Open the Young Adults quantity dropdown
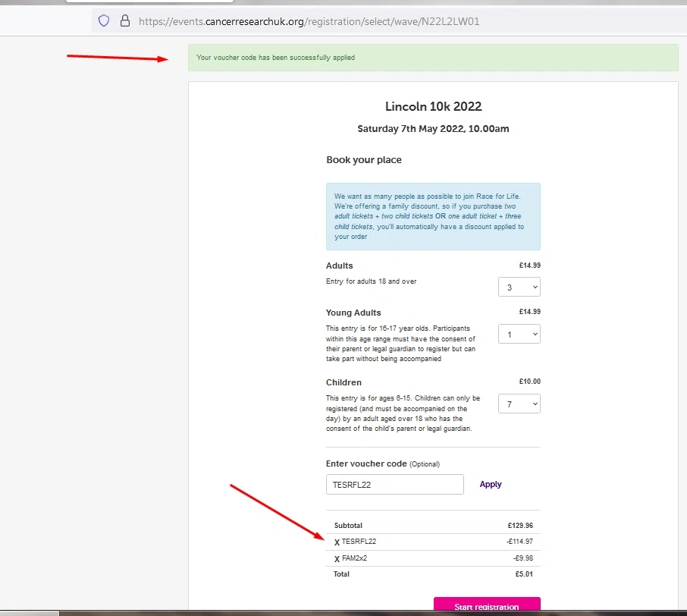 click(519, 334)
